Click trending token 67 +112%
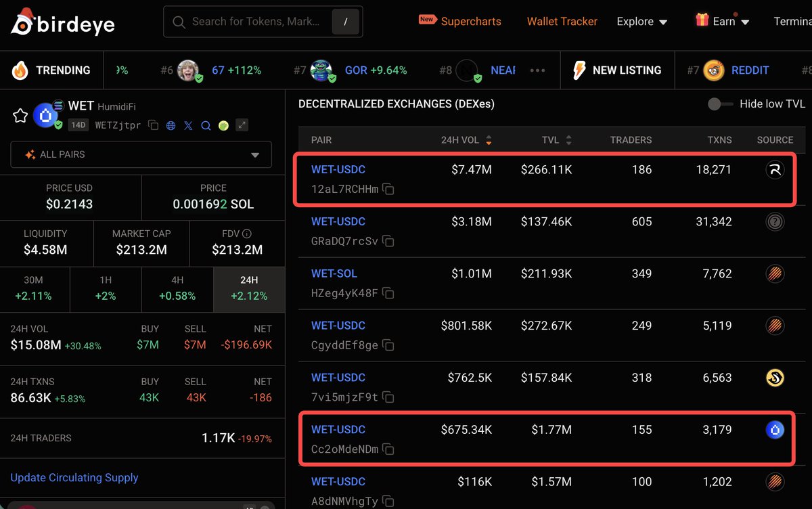 click(236, 70)
